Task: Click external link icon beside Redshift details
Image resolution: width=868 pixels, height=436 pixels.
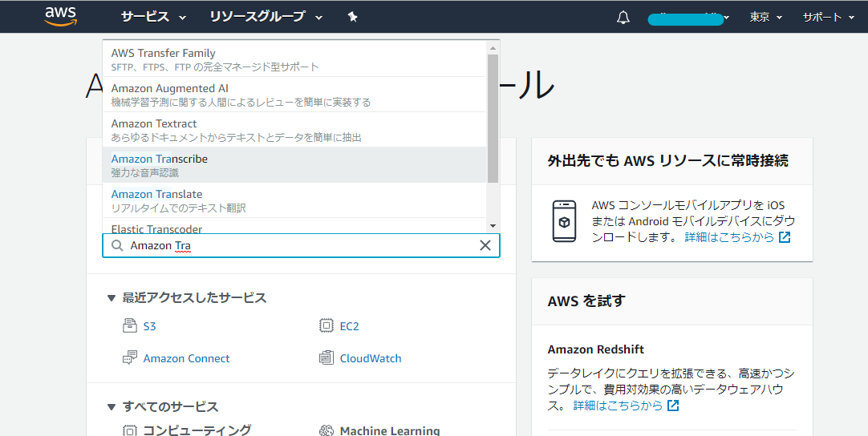Action: pos(673,406)
